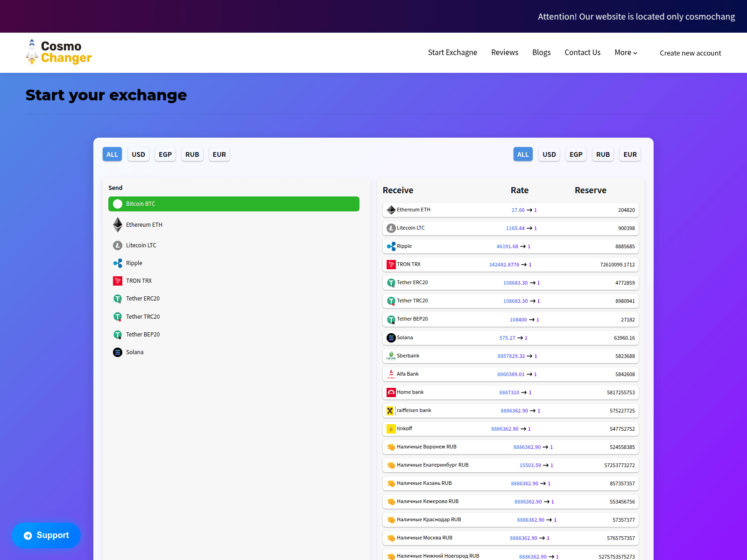
Task: Choose TRON TRX text in Send list
Action: pos(139,281)
